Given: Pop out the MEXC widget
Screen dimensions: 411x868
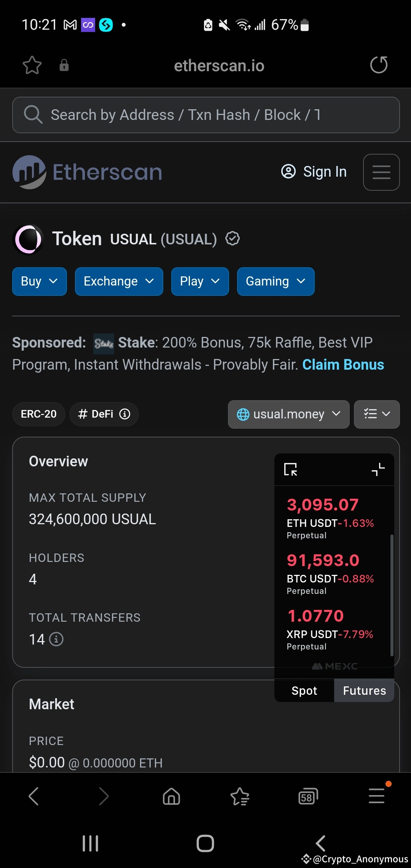Looking at the screenshot, I should [290, 469].
